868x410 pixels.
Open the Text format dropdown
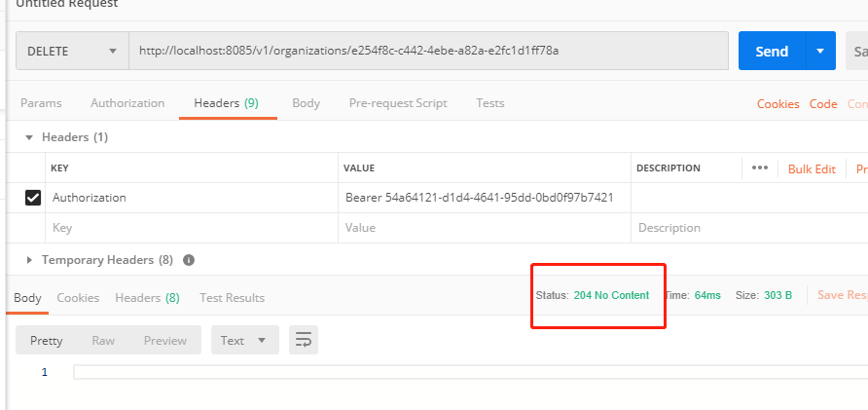244,340
